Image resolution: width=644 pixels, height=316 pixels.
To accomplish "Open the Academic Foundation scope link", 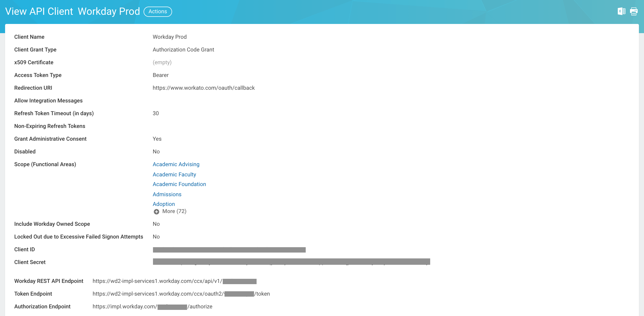I will pos(179,184).
